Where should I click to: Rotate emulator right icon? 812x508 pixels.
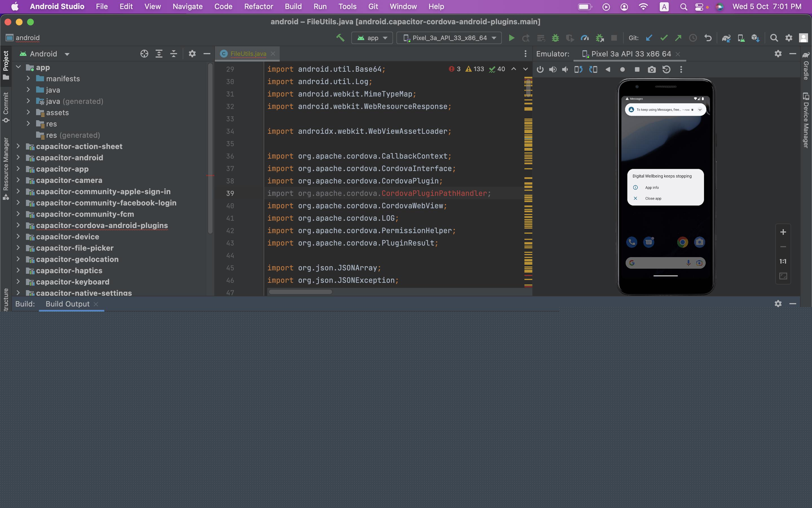tap(593, 69)
